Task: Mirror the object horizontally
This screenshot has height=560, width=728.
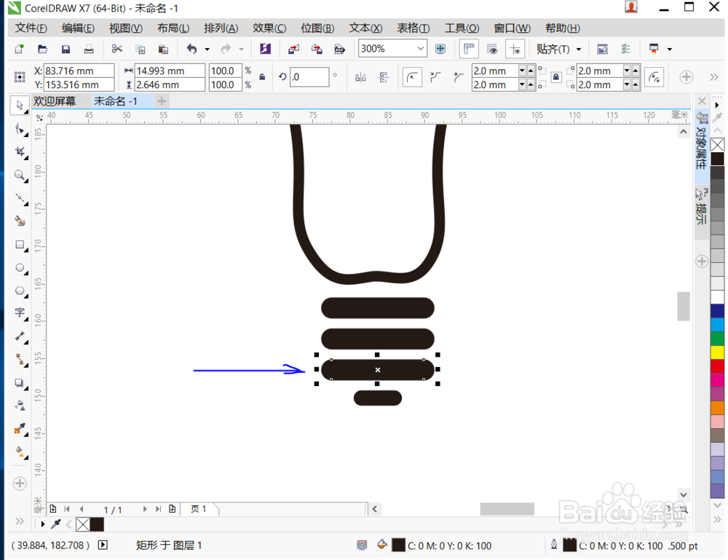Action: pos(361,77)
